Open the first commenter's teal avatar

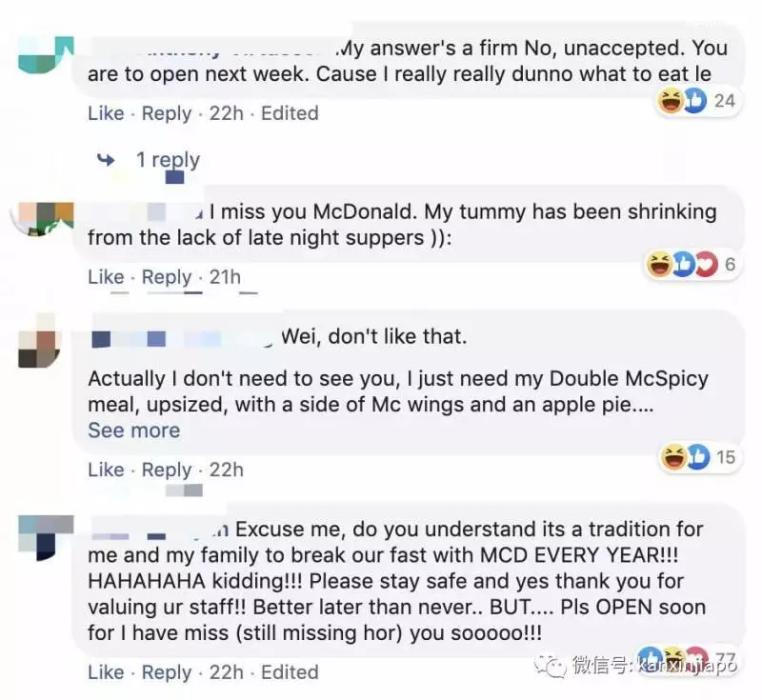click(46, 55)
